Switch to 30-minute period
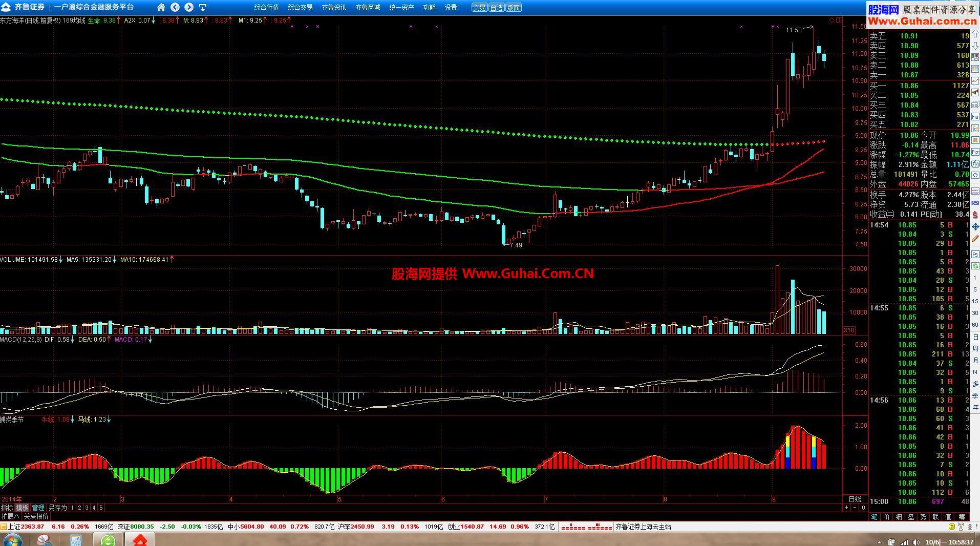Image resolution: width=980 pixels, height=546 pixels. [x=975, y=313]
